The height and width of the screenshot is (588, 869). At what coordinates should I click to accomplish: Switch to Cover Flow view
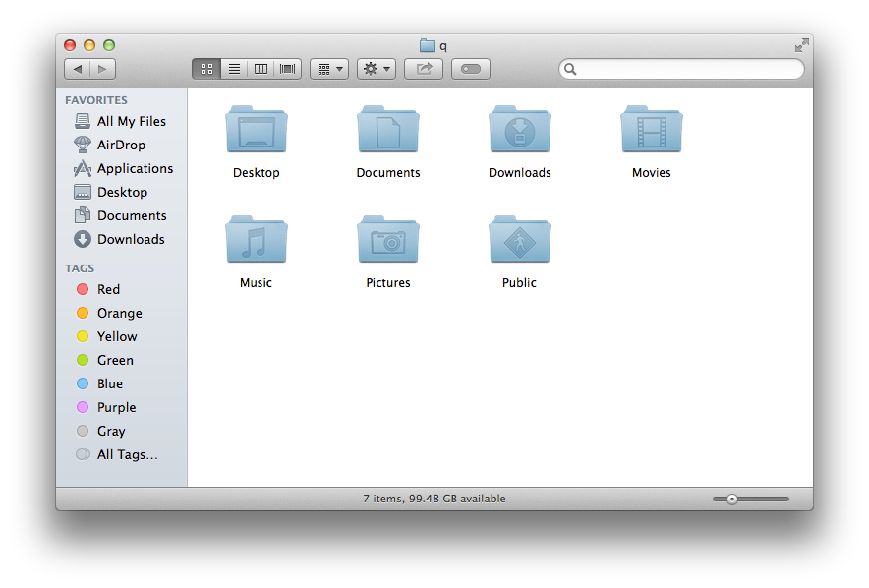288,69
